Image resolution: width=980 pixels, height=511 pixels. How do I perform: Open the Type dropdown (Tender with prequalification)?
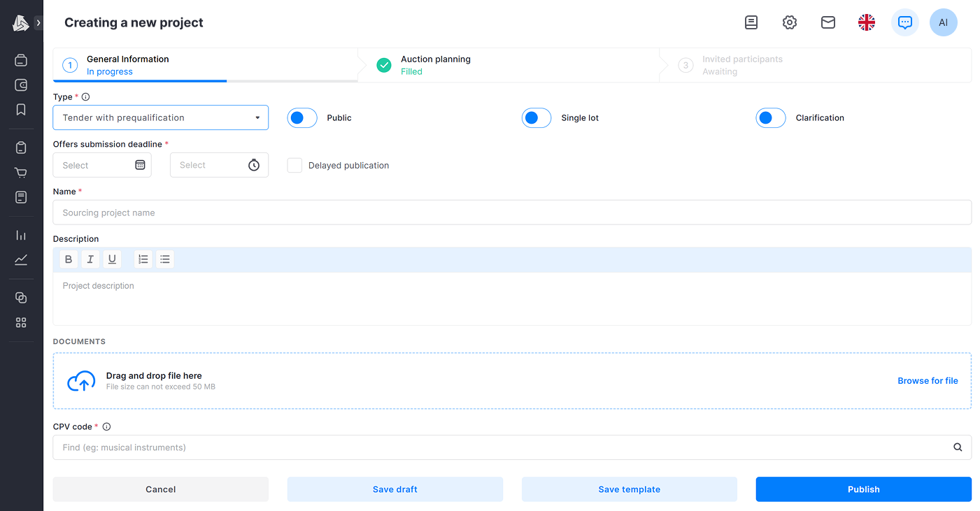tap(160, 117)
